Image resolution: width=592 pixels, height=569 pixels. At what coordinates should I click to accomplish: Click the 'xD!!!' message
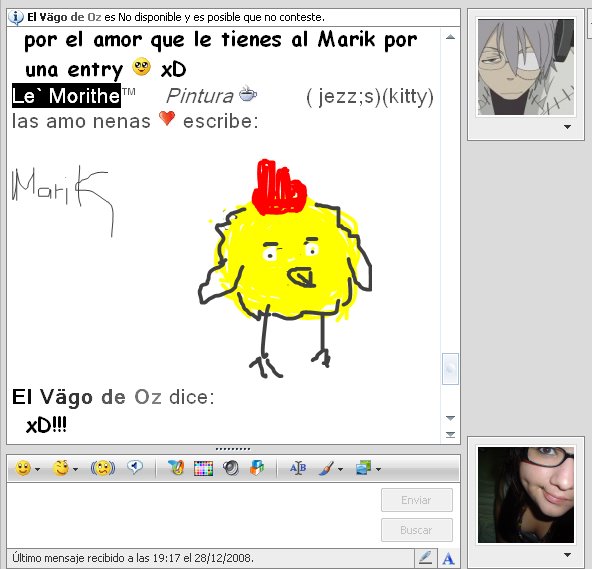46,426
